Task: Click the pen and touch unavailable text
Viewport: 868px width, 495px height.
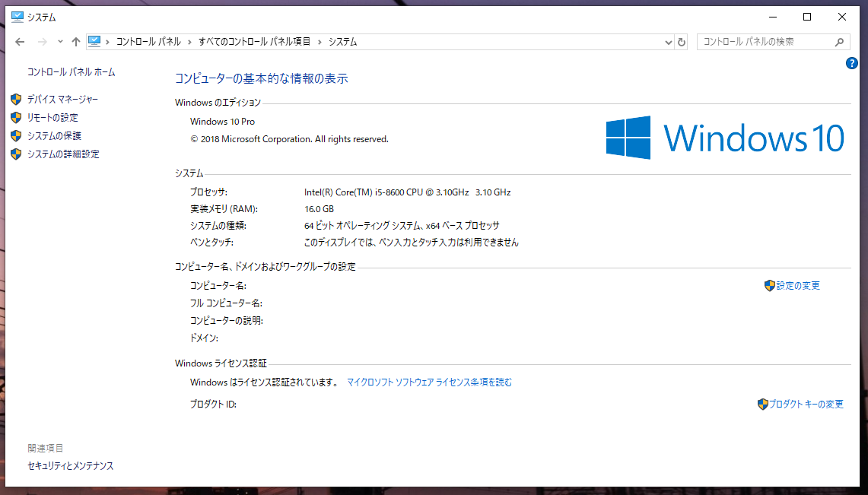Action: [412, 243]
